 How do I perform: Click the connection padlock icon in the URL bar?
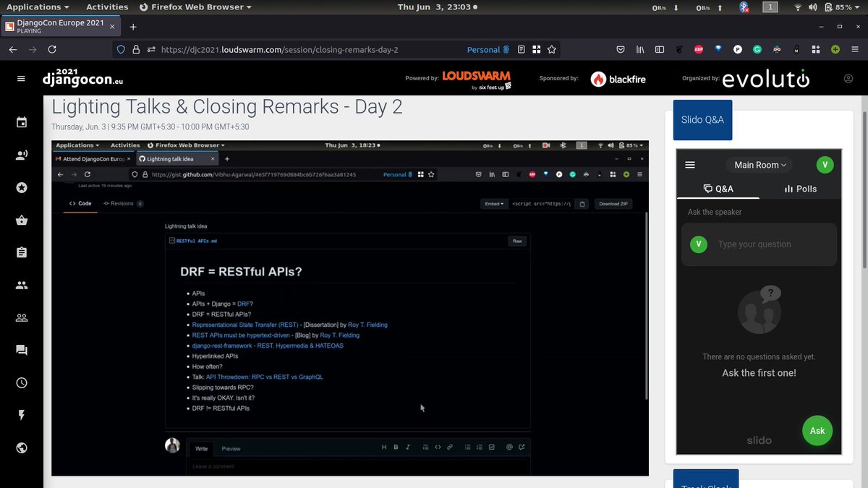pos(136,50)
